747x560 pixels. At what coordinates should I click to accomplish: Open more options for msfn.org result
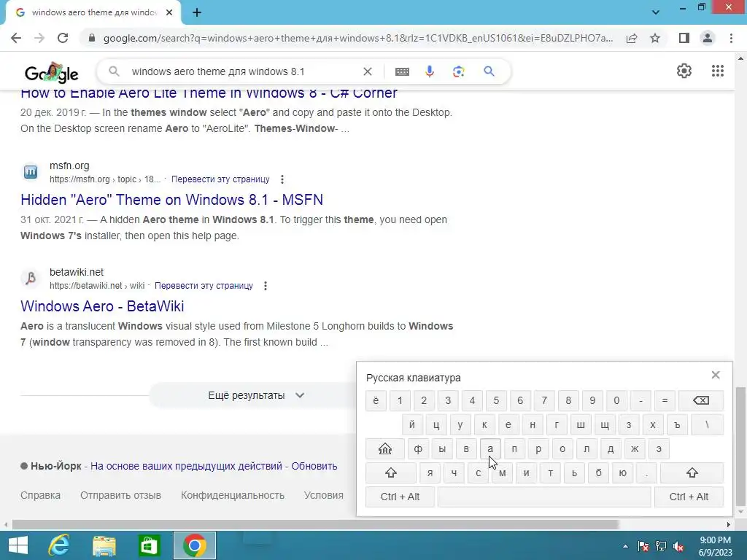point(282,179)
